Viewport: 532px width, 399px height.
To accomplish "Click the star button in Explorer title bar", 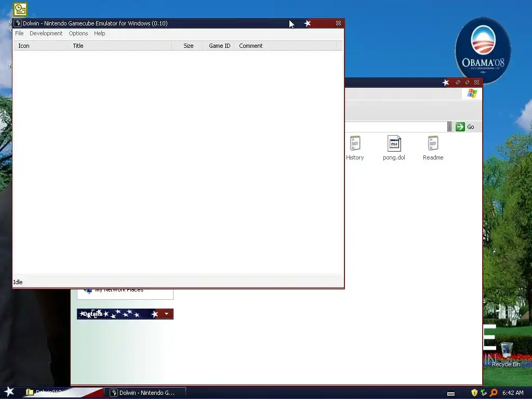I will (446, 83).
